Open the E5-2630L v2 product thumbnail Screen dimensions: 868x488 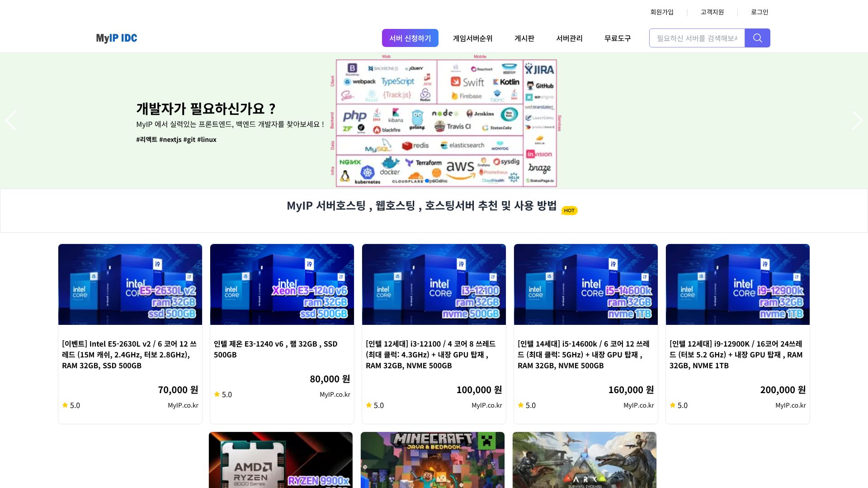130,284
